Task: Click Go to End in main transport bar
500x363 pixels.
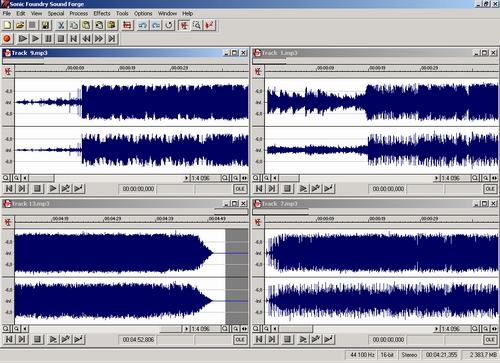Action: point(112,39)
